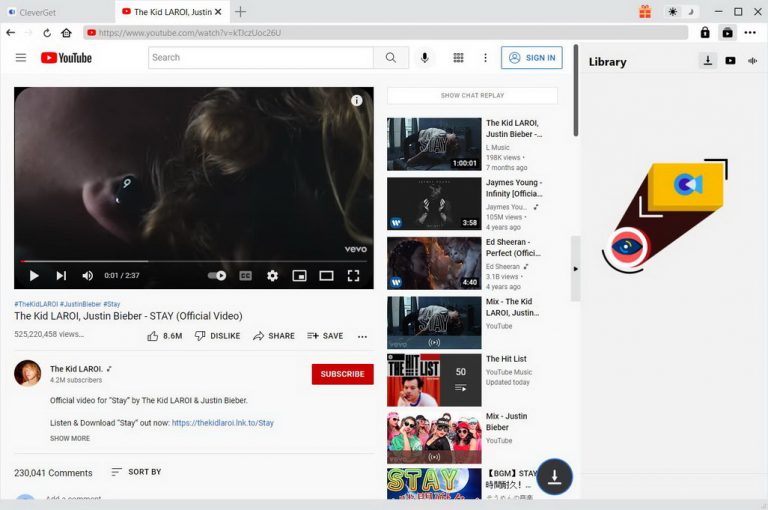Open the three-dot menu right of address bar
Screen dimensions: 768x510
pos(750,33)
